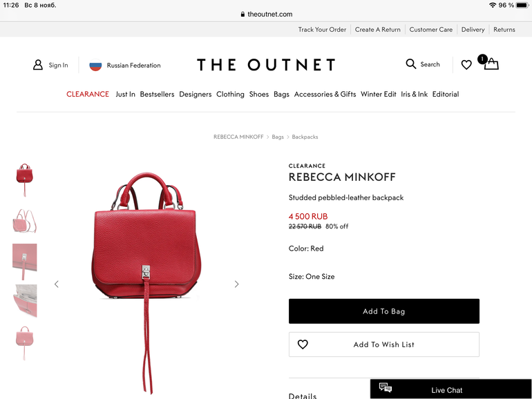Image resolution: width=532 pixels, height=399 pixels.
Task: Show previous product image with left arrow
Action: [x=57, y=284]
